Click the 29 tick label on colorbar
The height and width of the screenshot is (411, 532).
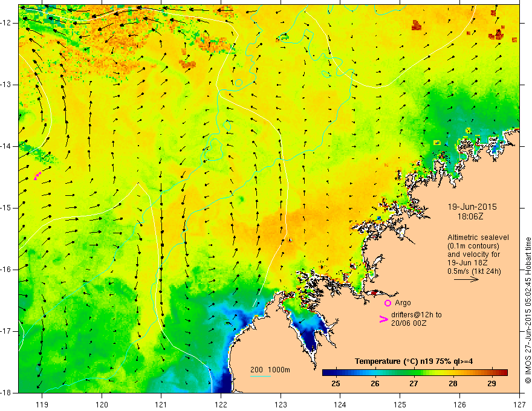491,384
